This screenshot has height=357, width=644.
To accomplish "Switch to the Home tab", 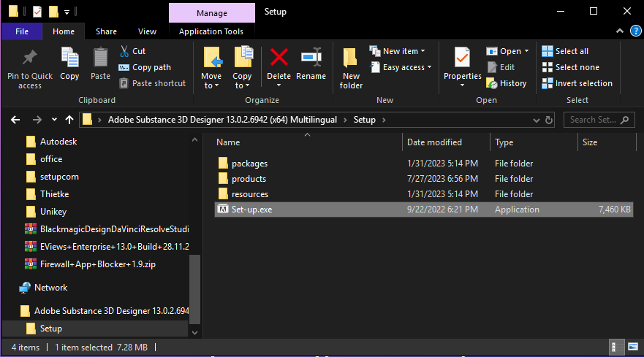I will tap(64, 31).
